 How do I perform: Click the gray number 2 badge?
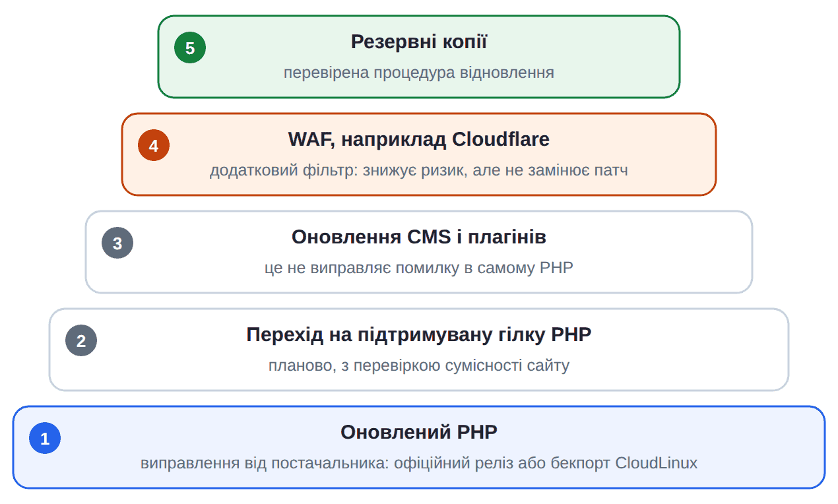click(x=81, y=341)
